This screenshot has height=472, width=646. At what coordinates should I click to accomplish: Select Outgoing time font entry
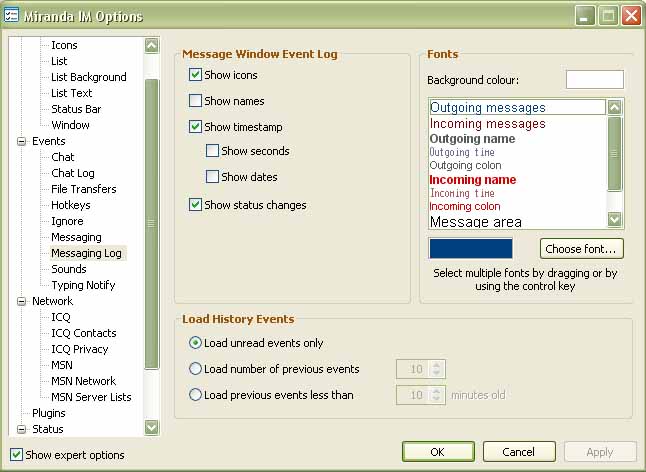point(517,152)
